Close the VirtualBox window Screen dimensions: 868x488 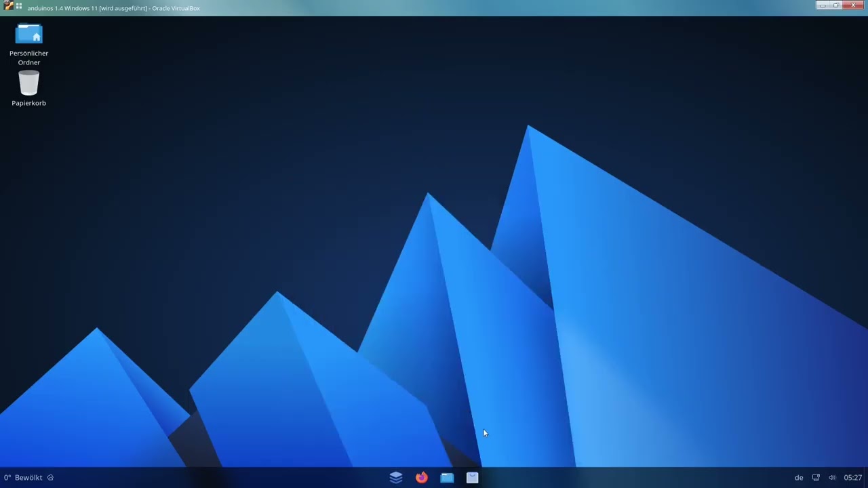pyautogui.click(x=853, y=5)
